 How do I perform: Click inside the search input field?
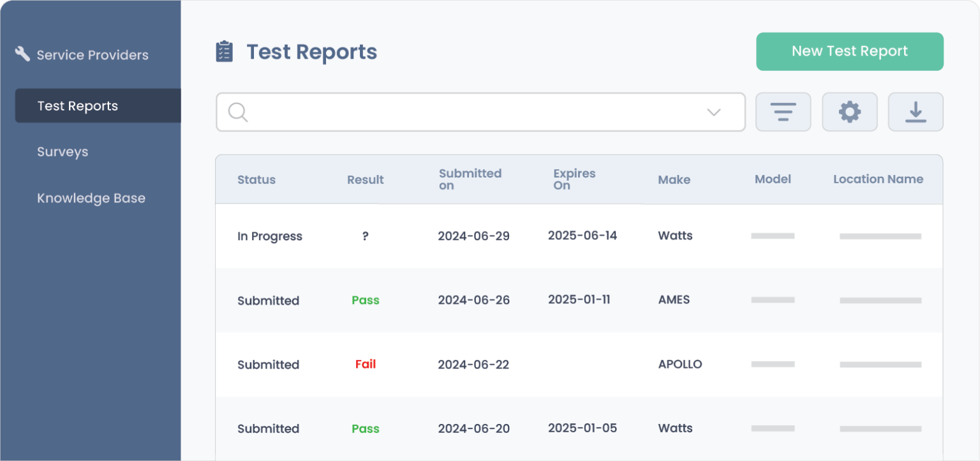472,112
